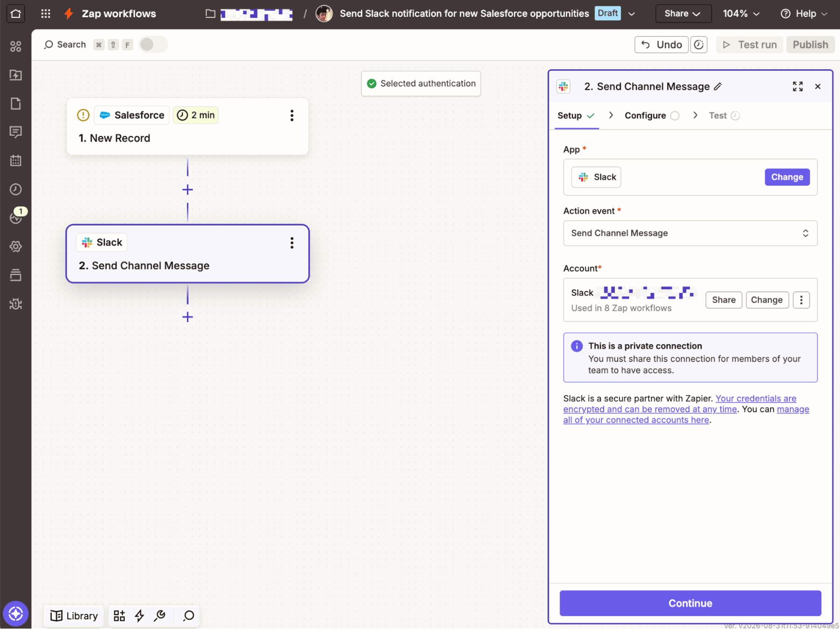Click the lightning bolt icon in bottom toolbar
Screen dimensions: 840x629
tap(140, 616)
